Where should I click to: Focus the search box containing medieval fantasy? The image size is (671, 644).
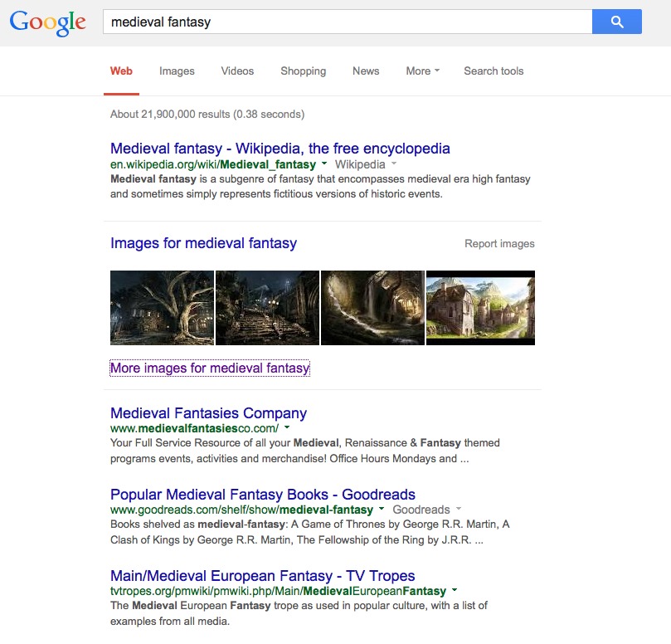[x=348, y=22]
